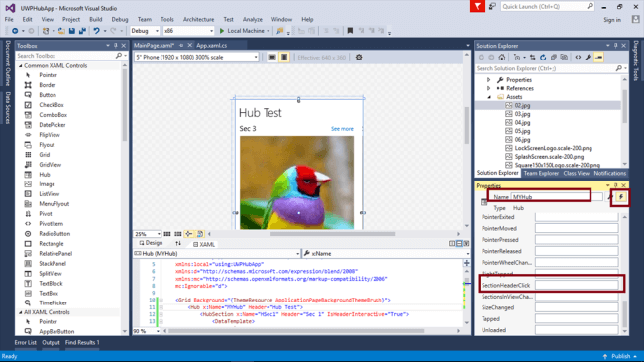Open the x:Name member dropdown
Image resolution: width=644 pixels, height=362 pixels.
pyautogui.click(x=386, y=254)
